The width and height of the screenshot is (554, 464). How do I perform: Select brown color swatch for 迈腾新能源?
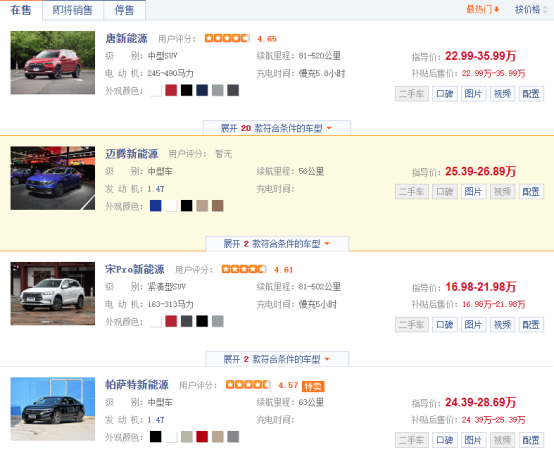pyautogui.click(x=218, y=206)
